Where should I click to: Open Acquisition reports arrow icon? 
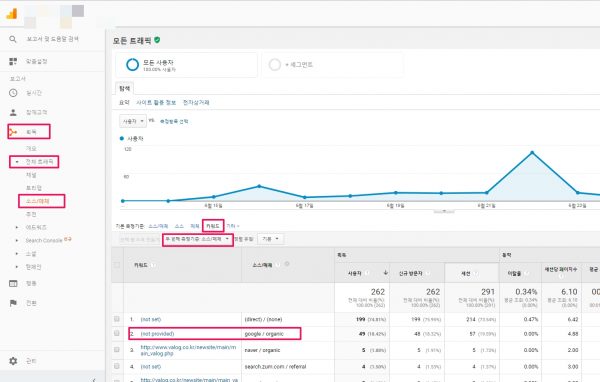tap(13, 132)
